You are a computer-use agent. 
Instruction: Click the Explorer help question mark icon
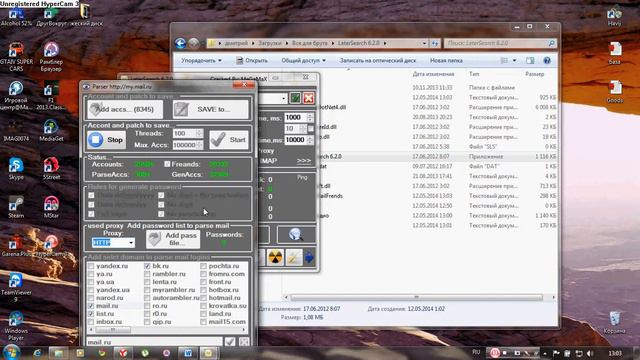(x=547, y=60)
